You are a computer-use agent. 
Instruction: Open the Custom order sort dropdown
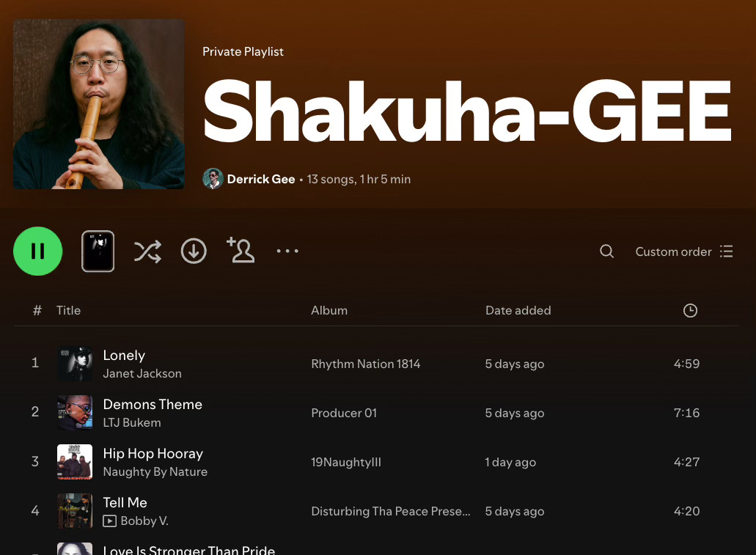point(684,251)
